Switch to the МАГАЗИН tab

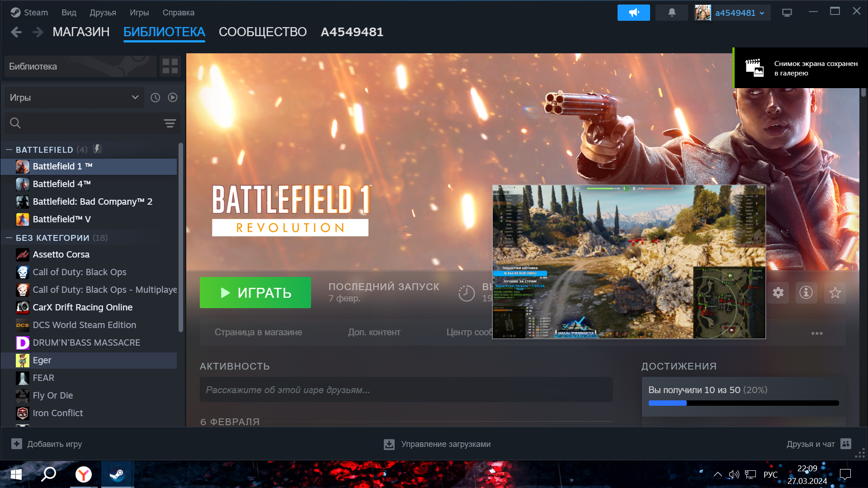coord(81,32)
